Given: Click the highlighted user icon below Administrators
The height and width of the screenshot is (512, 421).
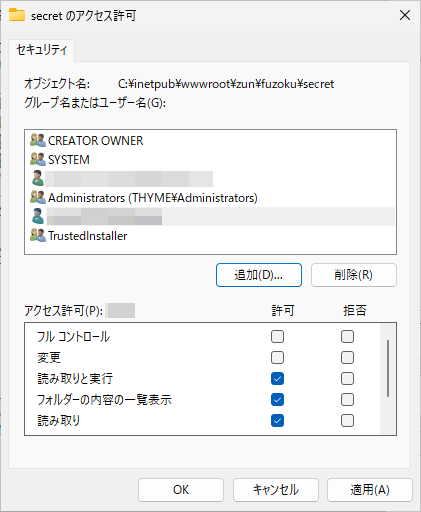Looking at the screenshot, I should (38, 216).
